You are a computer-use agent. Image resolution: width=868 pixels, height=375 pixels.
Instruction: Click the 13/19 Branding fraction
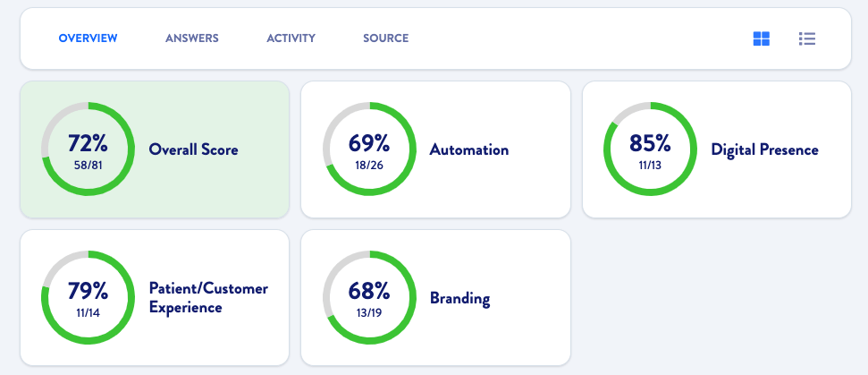coord(369,313)
